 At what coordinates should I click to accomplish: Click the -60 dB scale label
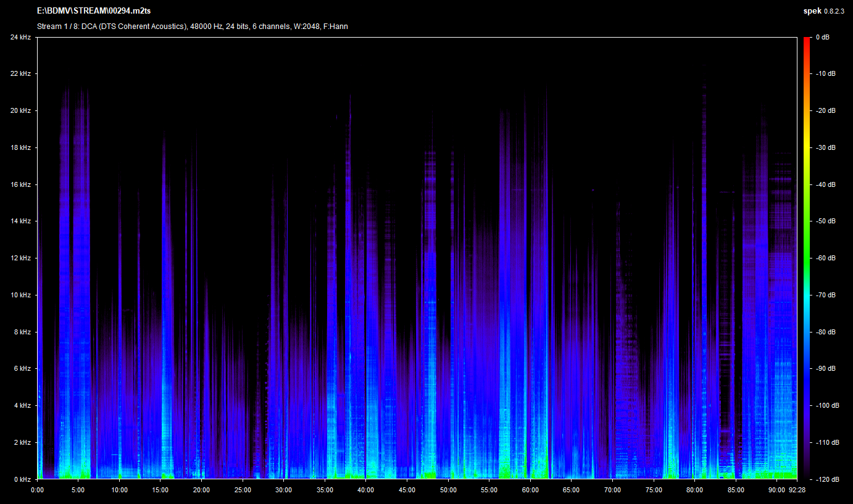[x=825, y=258]
